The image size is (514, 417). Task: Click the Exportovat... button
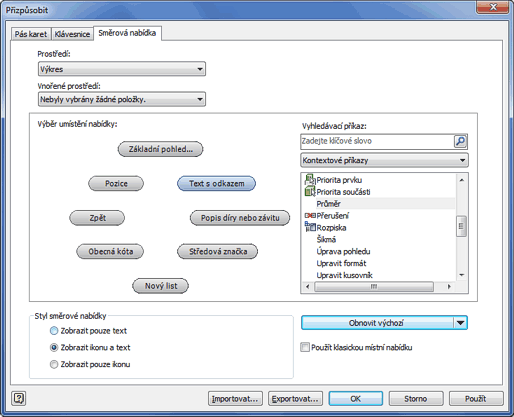pyautogui.click(x=295, y=398)
